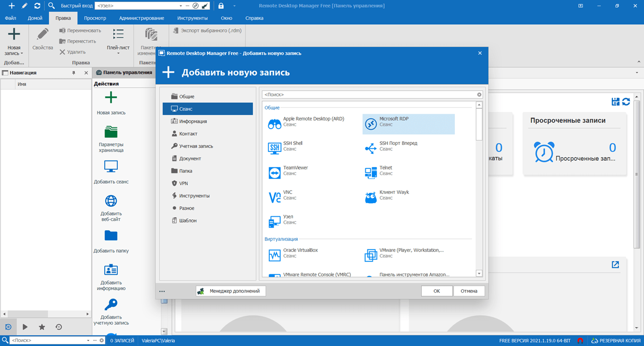This screenshot has height=346, width=644.
Task: Open Администрирование ribbon tab
Action: 141,18
